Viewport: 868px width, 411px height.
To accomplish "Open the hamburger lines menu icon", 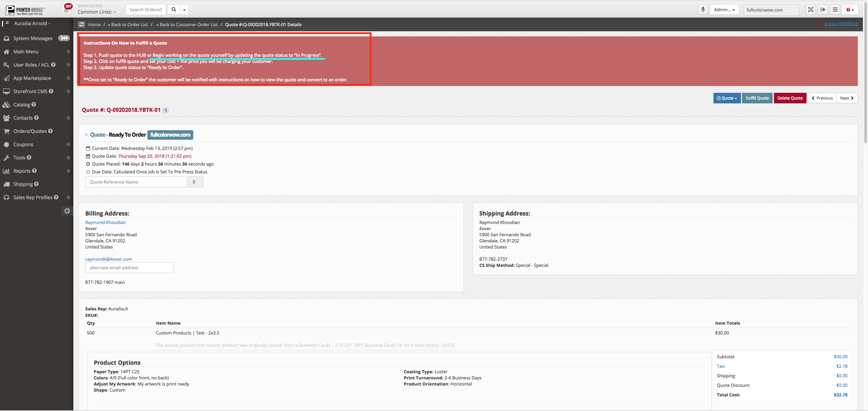I will pyautogui.click(x=835, y=10).
